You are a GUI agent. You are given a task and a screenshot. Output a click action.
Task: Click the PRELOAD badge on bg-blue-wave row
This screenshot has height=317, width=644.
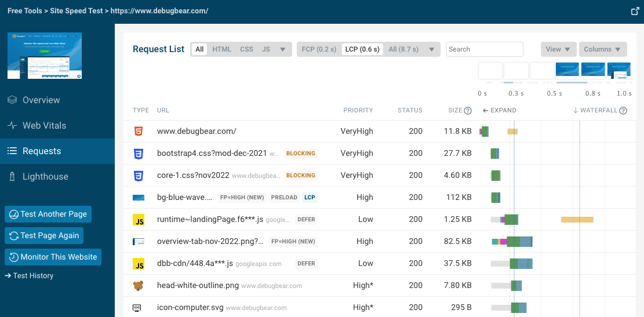[x=284, y=198]
